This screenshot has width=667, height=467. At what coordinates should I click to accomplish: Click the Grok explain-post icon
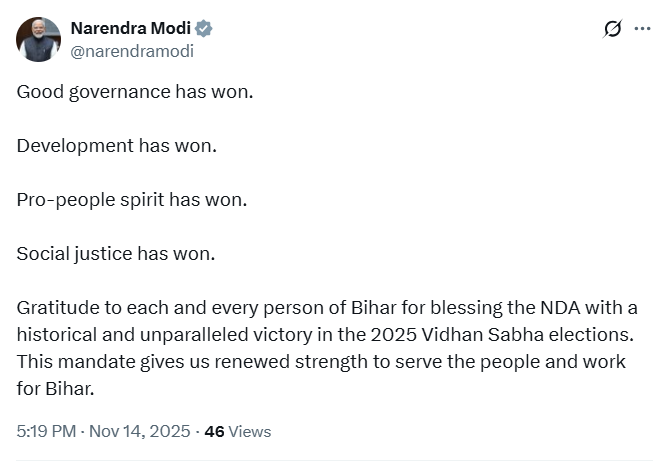tap(613, 29)
